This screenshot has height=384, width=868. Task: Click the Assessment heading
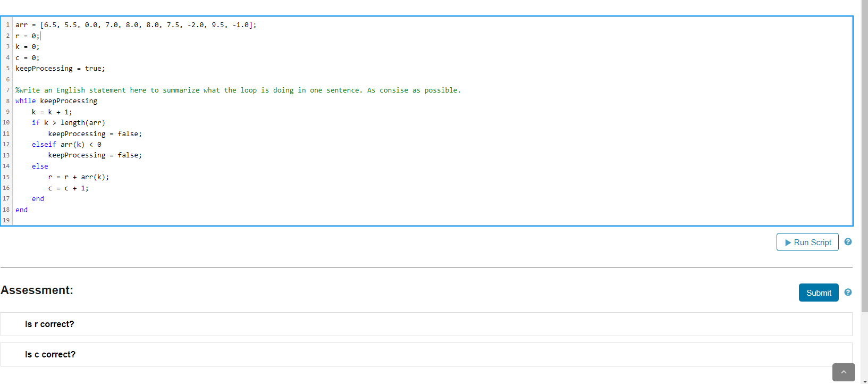[x=37, y=290]
